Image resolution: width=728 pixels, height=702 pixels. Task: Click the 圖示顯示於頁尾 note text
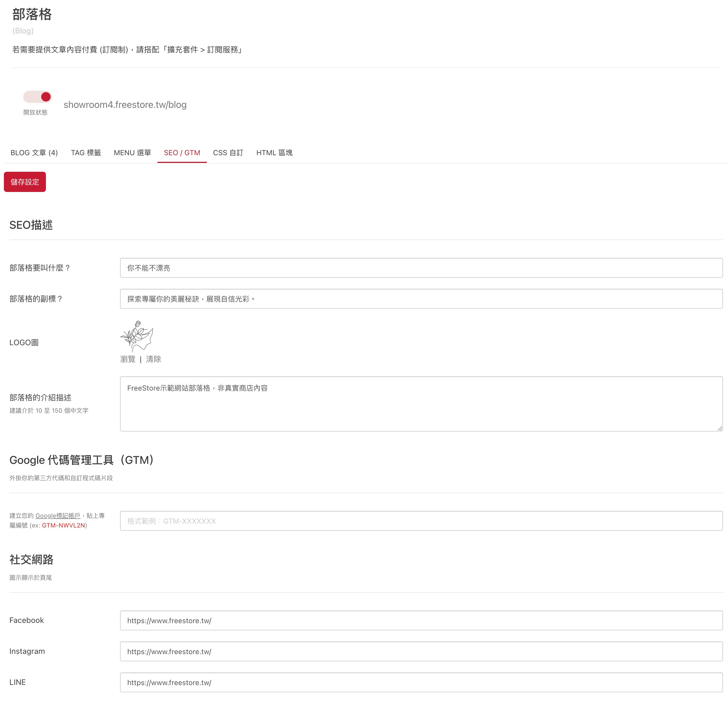point(30,578)
